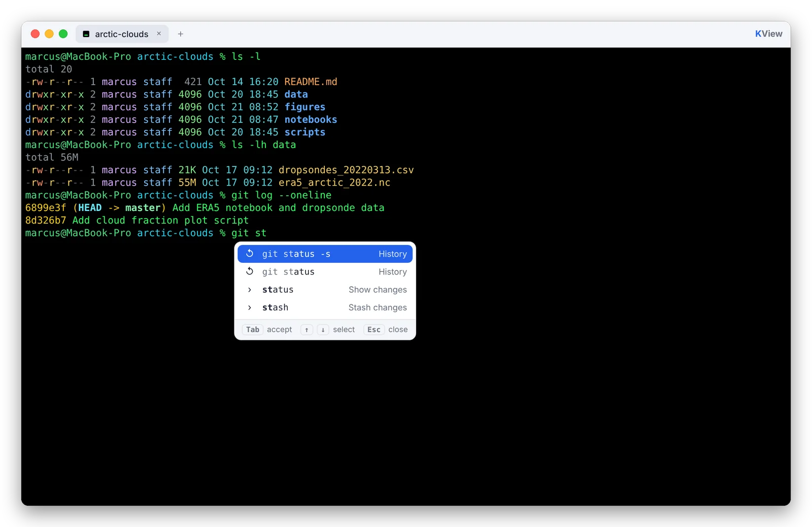Select the 'git status -s' History suggestion
This screenshot has width=812, height=527.
pos(325,254)
